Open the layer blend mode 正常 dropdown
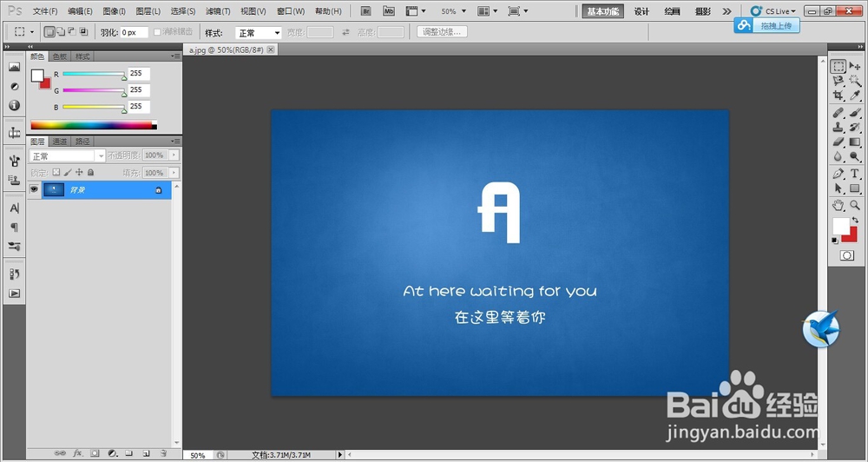868x462 pixels. [x=67, y=156]
